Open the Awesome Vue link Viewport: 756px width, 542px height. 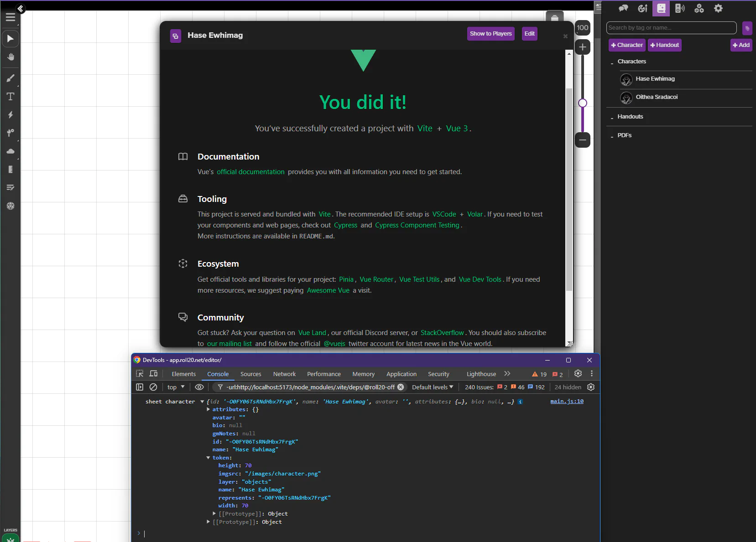[328, 290]
